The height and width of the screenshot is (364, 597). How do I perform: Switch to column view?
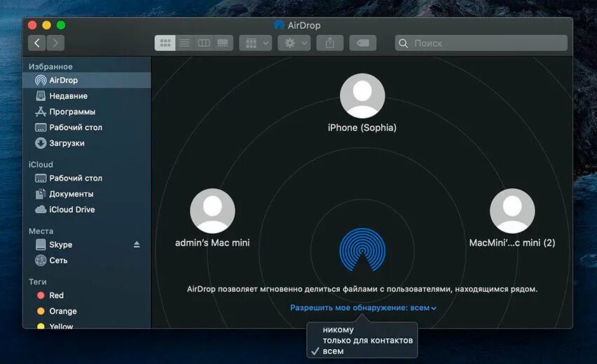click(x=204, y=43)
